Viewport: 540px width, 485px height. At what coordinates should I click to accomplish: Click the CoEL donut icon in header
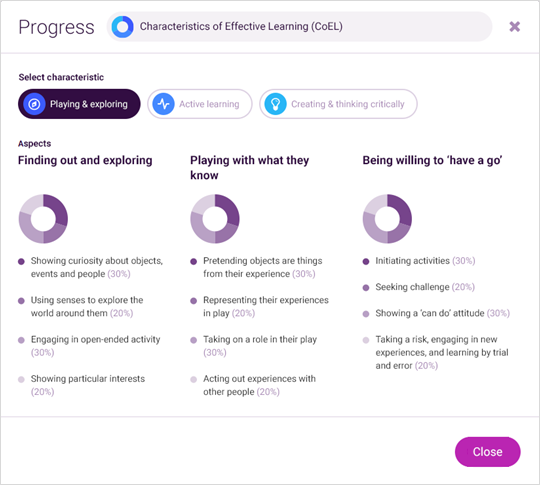coord(123,27)
